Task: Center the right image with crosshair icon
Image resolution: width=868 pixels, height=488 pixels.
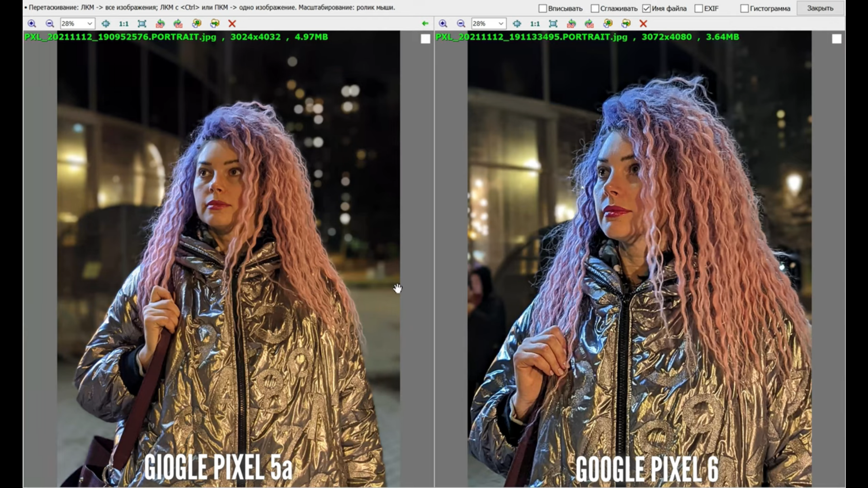Action: point(517,23)
